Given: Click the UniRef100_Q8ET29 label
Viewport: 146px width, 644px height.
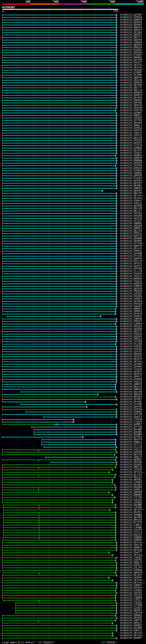Looking at the screenshot, I should tap(131, 467).
